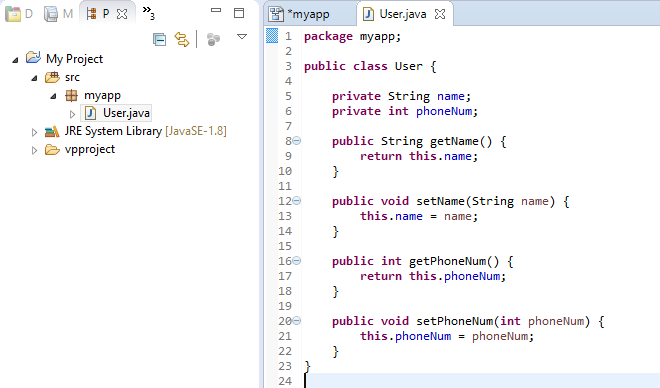This screenshot has width=660, height=388.
Task: Select JRE System Library [JavaSE-1.8] entry
Action: pos(145,131)
